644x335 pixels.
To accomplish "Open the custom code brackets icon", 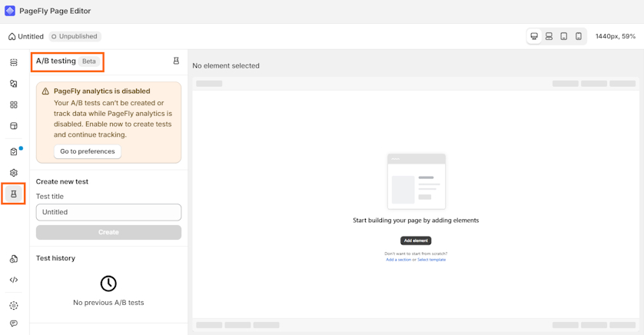I will click(x=14, y=280).
